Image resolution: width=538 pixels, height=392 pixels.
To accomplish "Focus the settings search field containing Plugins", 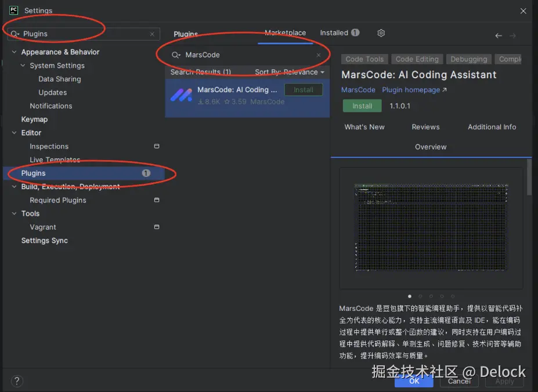I will coord(84,34).
